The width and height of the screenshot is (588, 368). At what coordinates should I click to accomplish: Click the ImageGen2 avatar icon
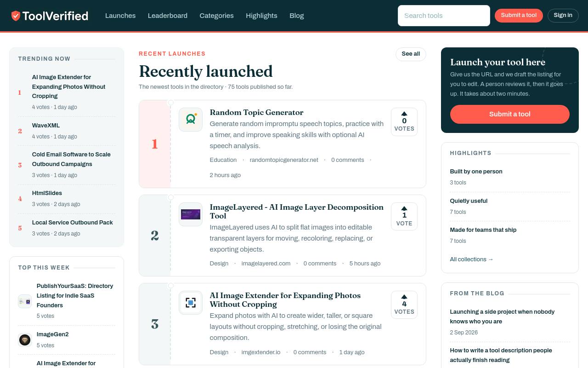25,340
